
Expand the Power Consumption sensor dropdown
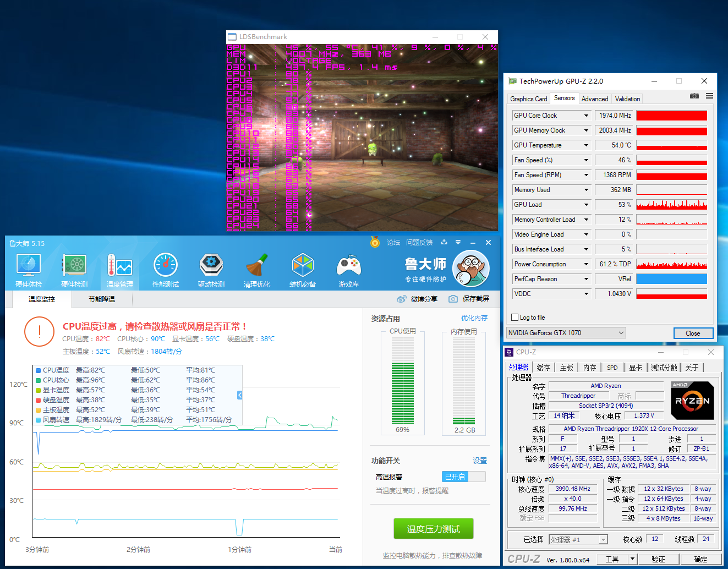click(586, 264)
